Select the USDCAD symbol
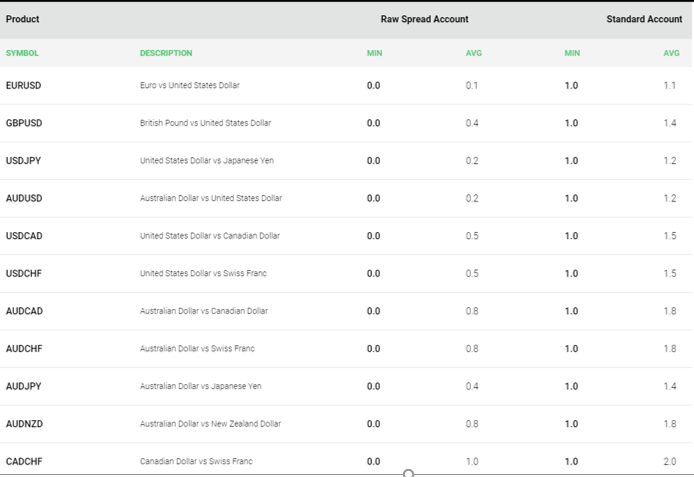This screenshot has height=477, width=694. pos(24,236)
